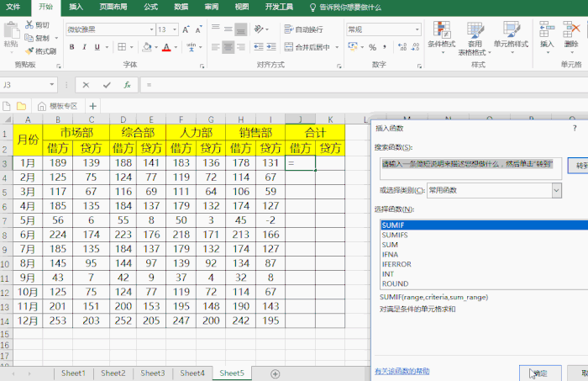Click the borders icon
The image size is (588, 381).
122,47
